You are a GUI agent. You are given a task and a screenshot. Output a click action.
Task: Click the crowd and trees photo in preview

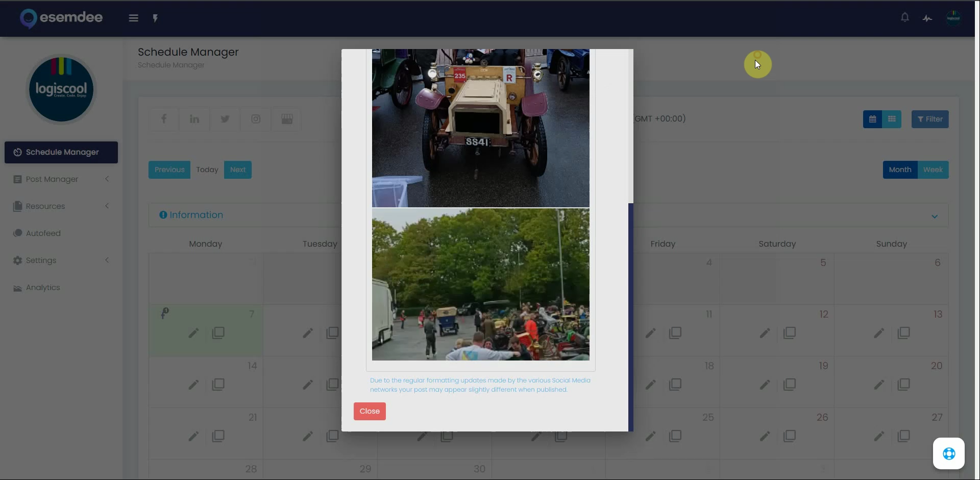point(481,284)
